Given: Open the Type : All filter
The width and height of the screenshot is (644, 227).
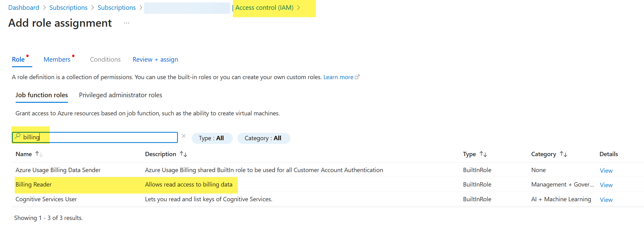Looking at the screenshot, I should [x=212, y=138].
